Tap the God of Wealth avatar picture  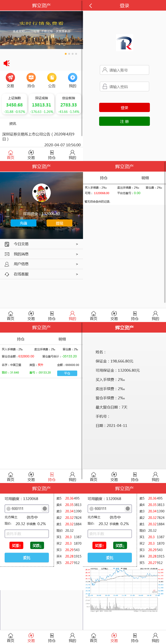[41, 193]
